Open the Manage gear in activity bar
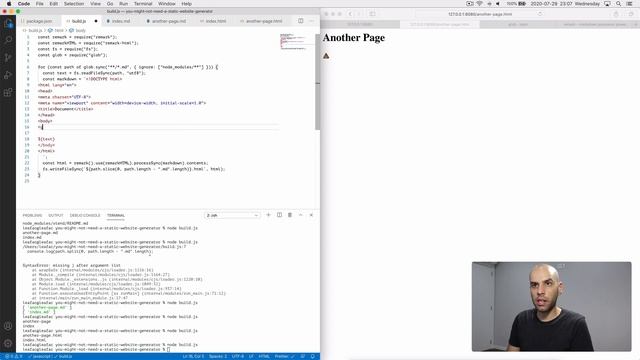The width and height of the screenshot is (640, 360). pyautogui.click(x=8, y=343)
